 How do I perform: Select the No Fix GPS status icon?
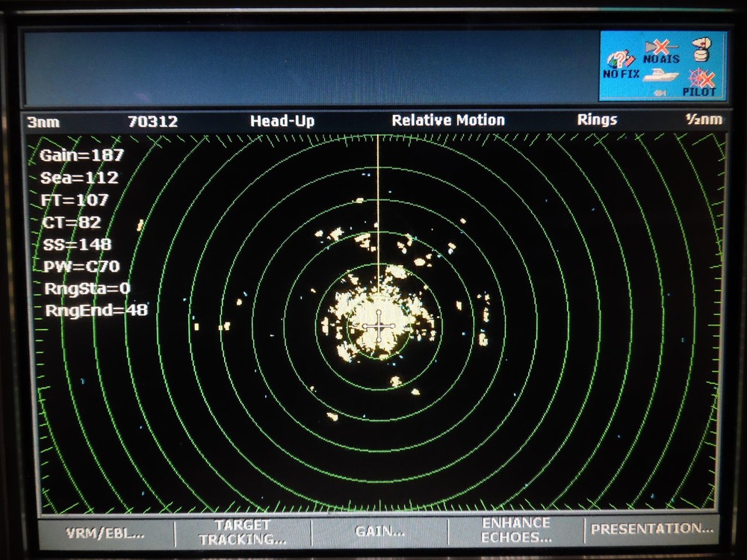pos(621,65)
